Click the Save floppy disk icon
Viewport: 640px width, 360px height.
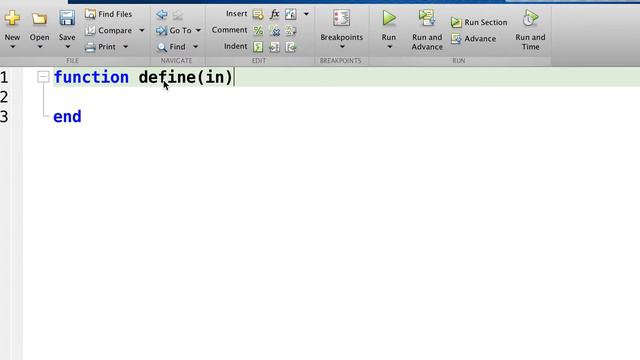[67, 18]
